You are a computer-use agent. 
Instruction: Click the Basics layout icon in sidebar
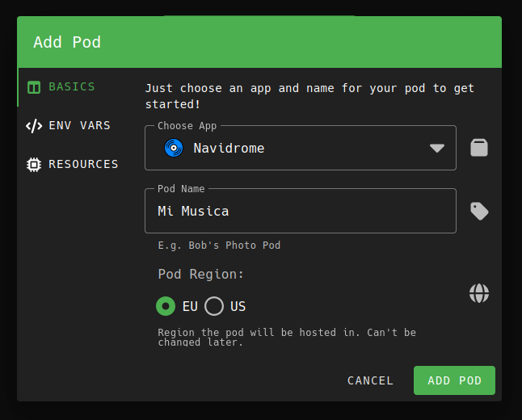34,87
